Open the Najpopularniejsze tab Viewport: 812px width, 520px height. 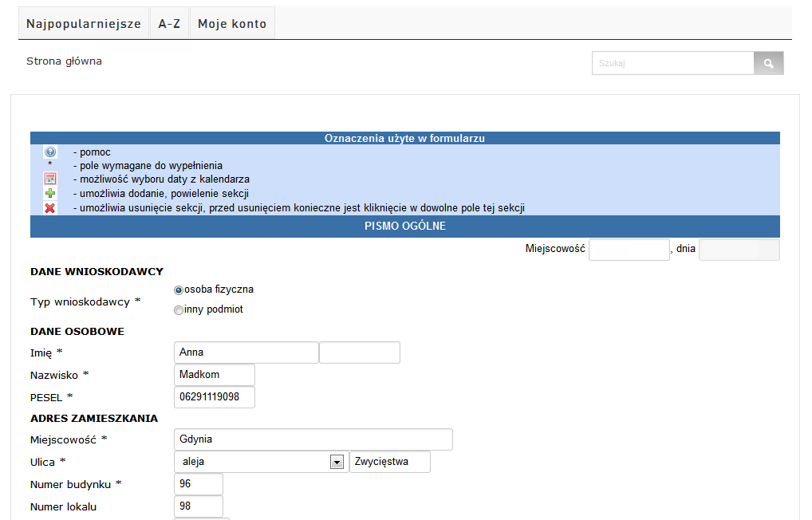tap(84, 24)
